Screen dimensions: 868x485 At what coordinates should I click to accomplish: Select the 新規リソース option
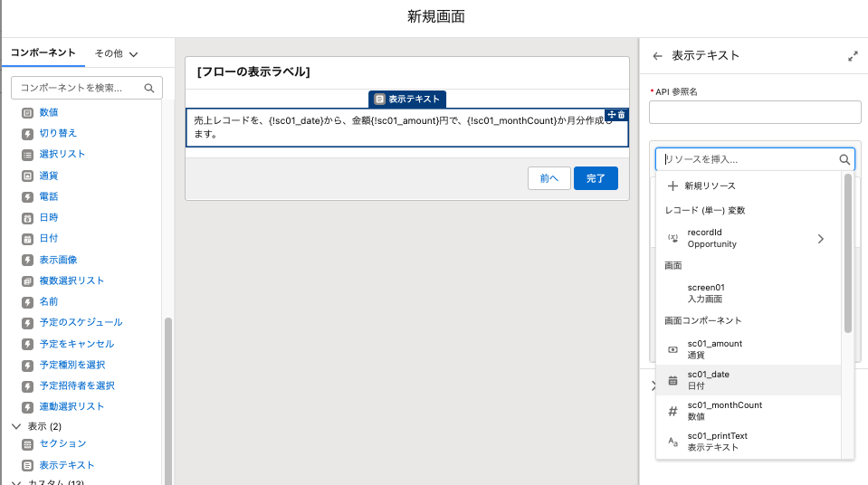[x=748, y=186]
